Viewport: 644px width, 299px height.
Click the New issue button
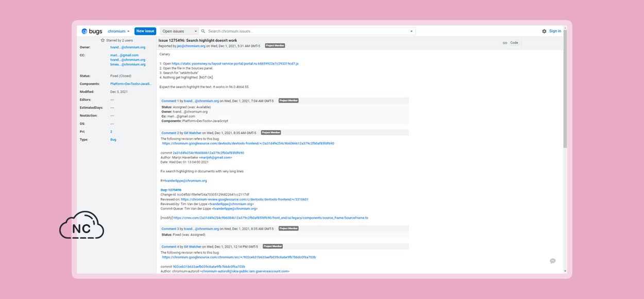click(x=145, y=31)
